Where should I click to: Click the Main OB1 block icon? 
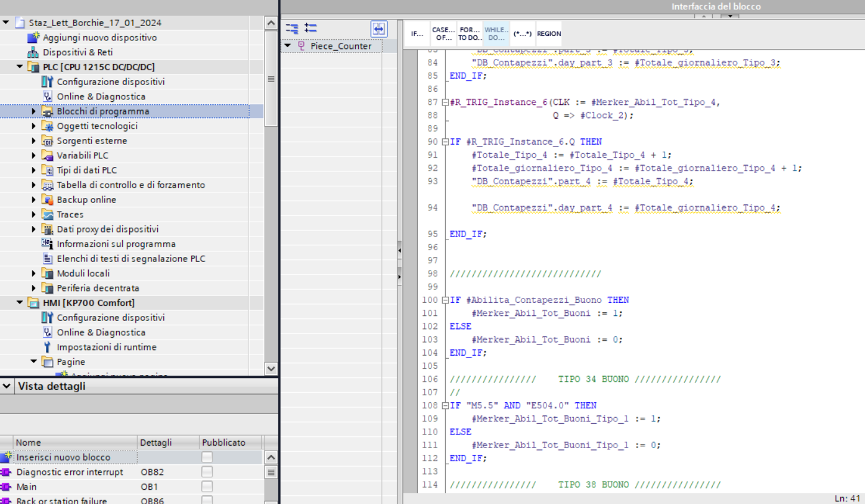click(6, 487)
